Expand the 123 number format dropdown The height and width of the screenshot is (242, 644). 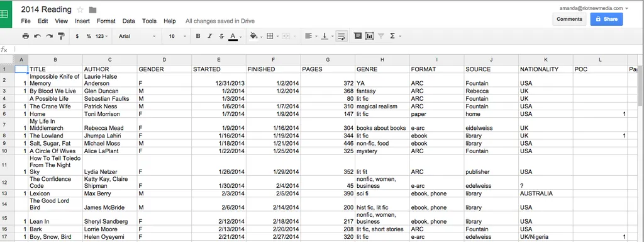[x=101, y=36]
